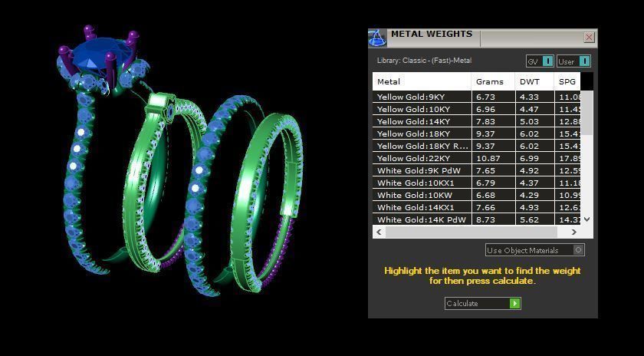Sort by the DWT column header
The height and width of the screenshot is (356, 644).
pos(534,81)
